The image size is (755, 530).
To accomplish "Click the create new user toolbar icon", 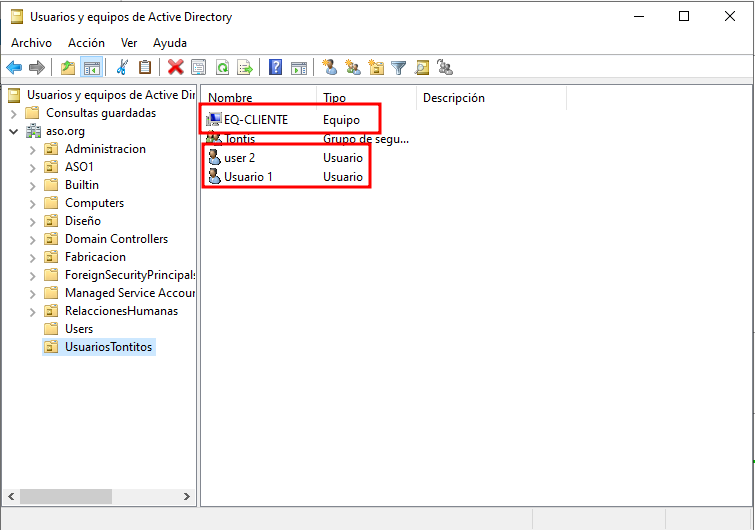I will point(329,67).
